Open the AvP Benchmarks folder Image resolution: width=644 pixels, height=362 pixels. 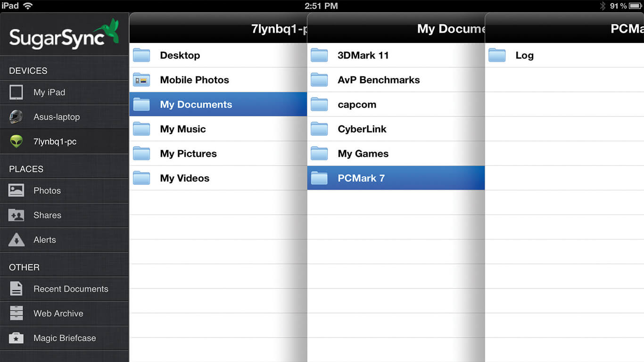[x=378, y=80]
